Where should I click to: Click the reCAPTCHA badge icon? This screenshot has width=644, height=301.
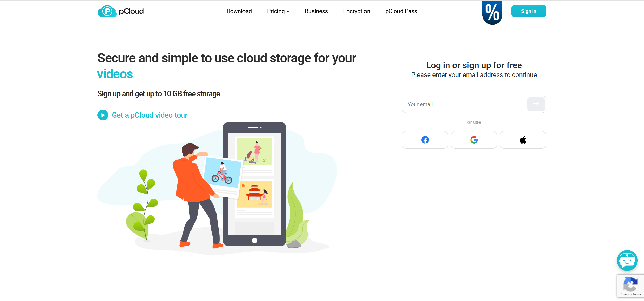[x=630, y=284]
